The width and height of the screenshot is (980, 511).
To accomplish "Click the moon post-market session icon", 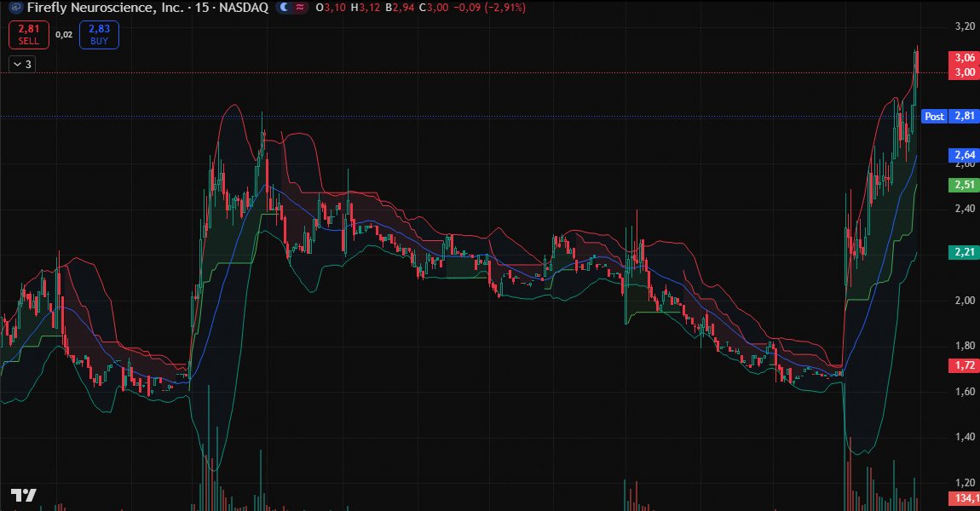I will (285, 8).
